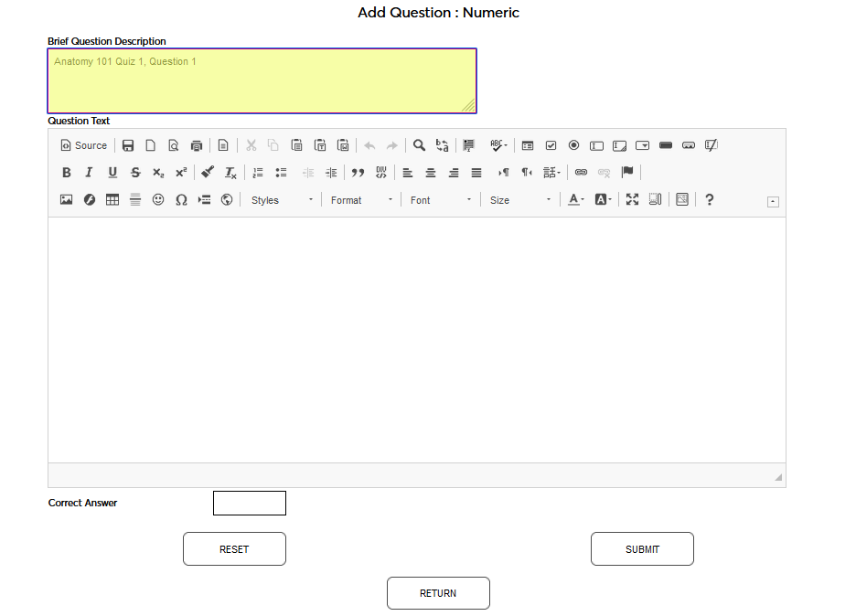
Task: Insert a Checkbox form element
Action: coord(551,144)
